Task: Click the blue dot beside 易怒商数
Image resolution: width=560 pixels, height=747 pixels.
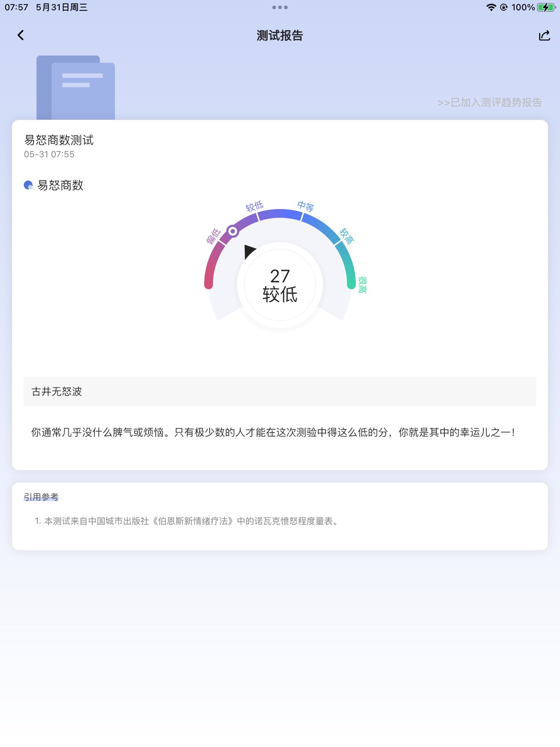Action: (29, 185)
